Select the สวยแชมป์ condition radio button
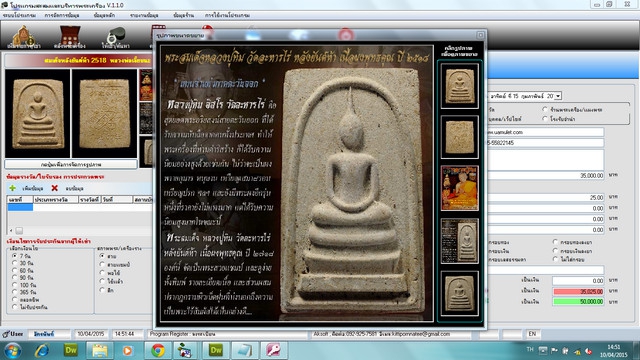The image size is (640, 360). click(102, 264)
